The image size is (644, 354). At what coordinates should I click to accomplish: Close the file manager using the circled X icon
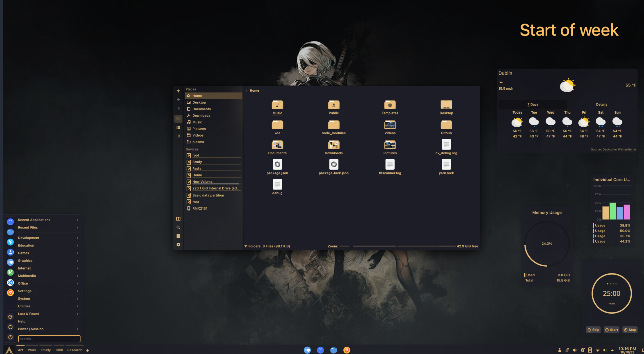(x=178, y=245)
